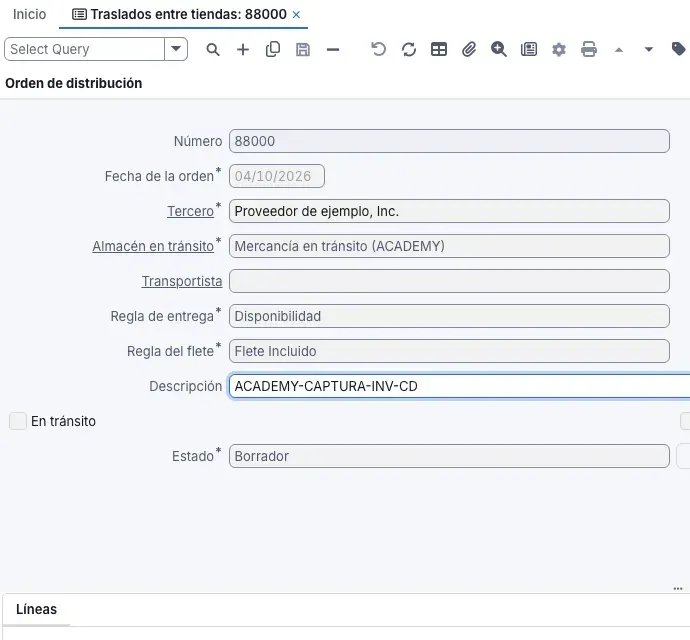Toggle the En tránsito checkbox
The width and height of the screenshot is (690, 640).
point(18,421)
